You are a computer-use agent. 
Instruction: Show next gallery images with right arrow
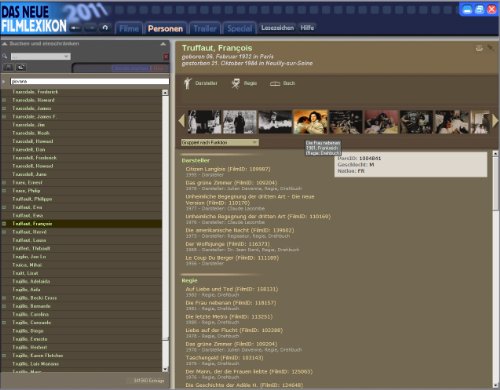click(495, 121)
